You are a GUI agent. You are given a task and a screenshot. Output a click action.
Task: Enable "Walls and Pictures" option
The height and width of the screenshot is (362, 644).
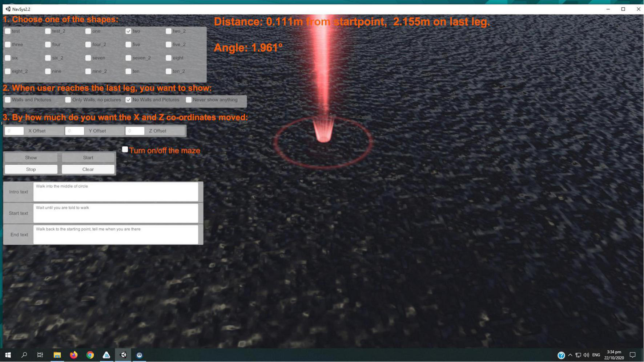point(8,100)
